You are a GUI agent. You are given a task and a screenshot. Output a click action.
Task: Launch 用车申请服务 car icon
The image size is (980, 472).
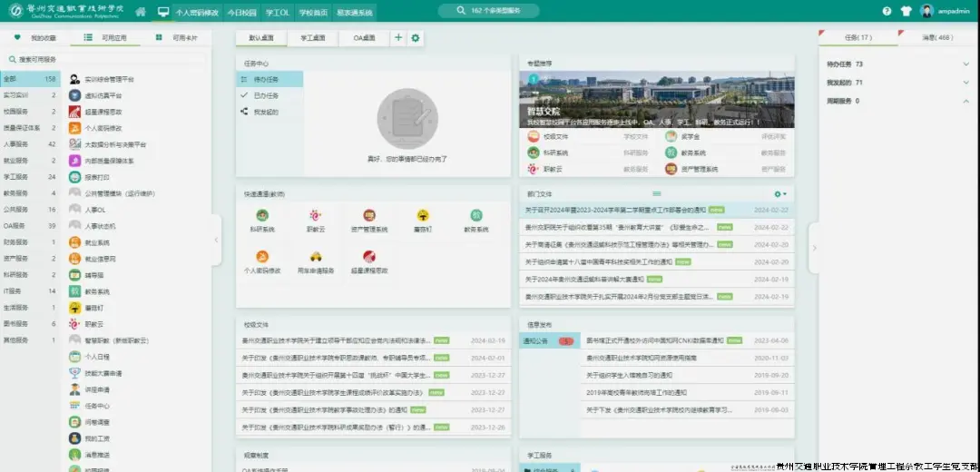(316, 257)
